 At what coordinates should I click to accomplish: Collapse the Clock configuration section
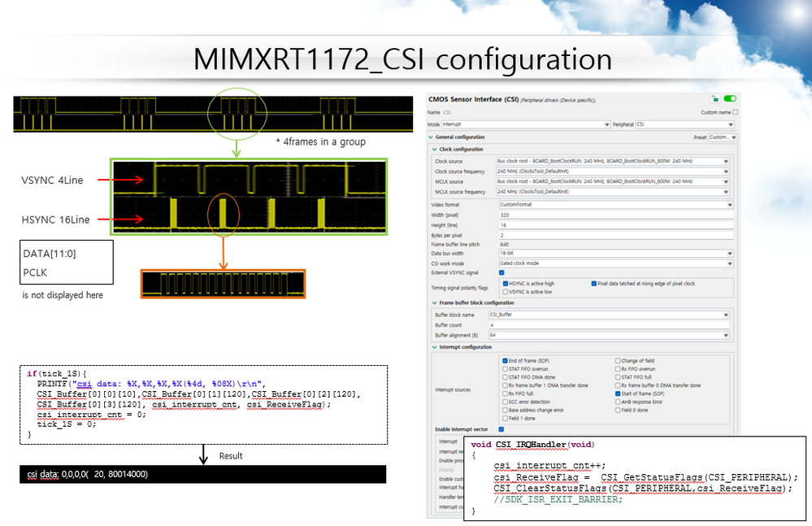pyautogui.click(x=434, y=150)
